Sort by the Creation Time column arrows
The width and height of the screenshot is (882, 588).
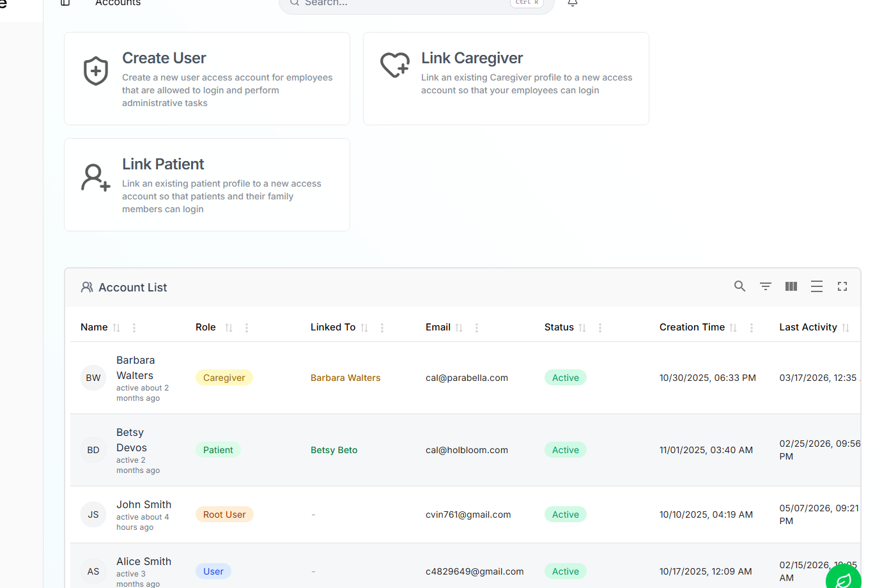tap(733, 328)
